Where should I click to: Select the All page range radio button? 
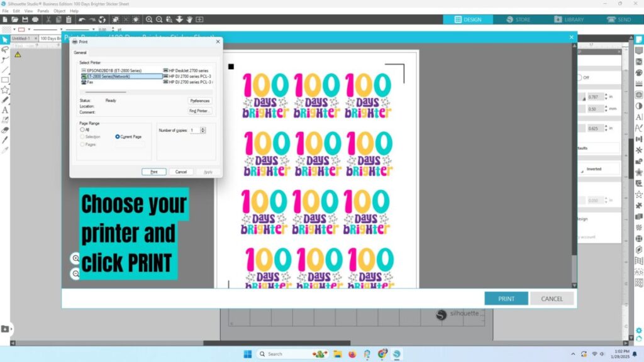click(82, 129)
